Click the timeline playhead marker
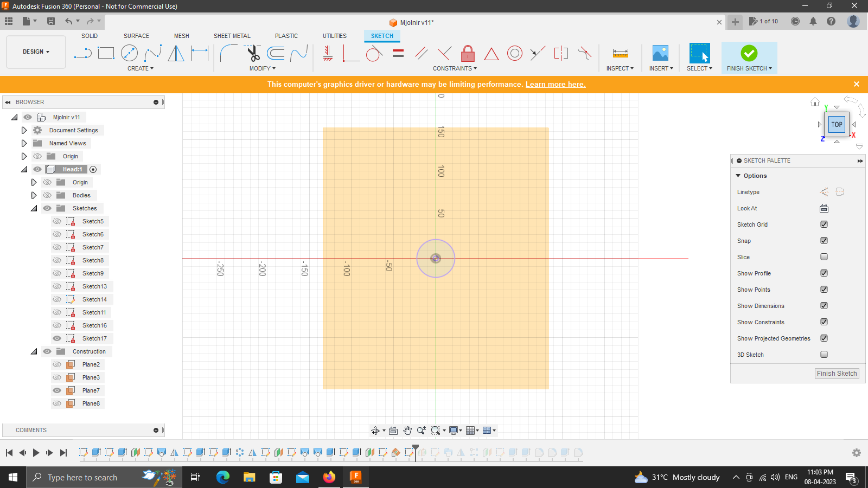The width and height of the screenshot is (868, 488). pyautogui.click(x=415, y=448)
